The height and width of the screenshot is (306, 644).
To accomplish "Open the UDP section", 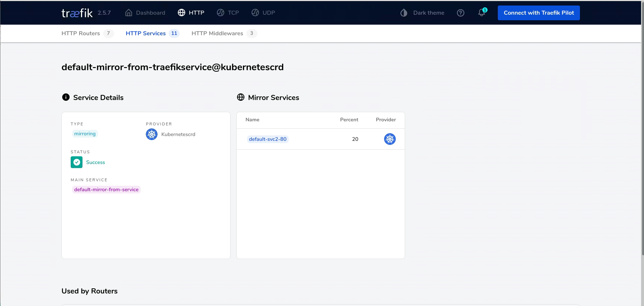I will point(263,13).
